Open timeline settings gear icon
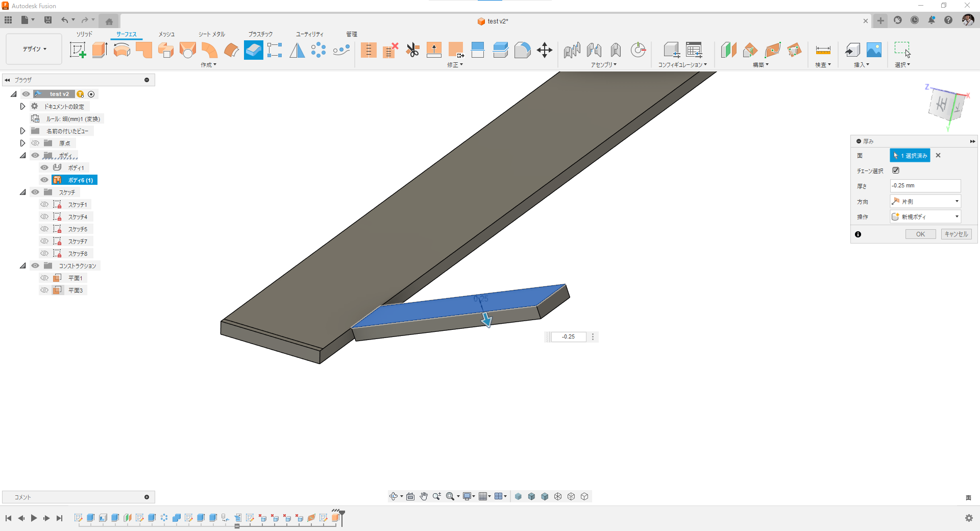980x531 pixels. point(969,518)
